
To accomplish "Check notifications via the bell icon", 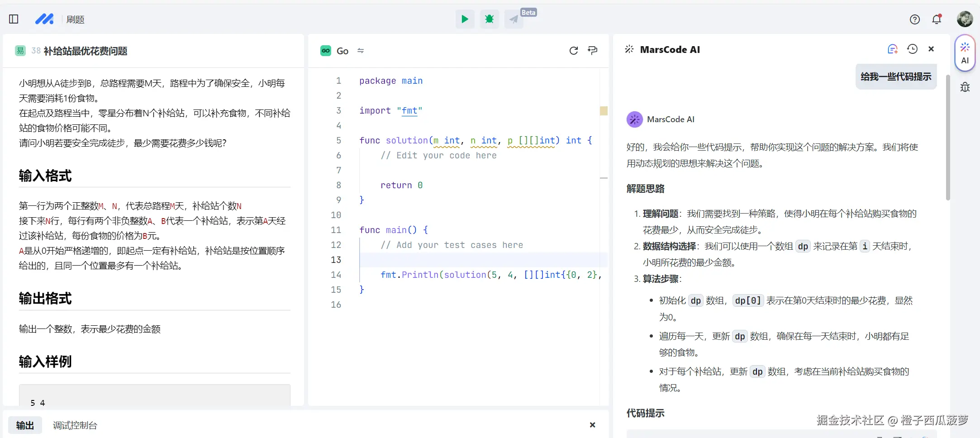I will point(937,19).
